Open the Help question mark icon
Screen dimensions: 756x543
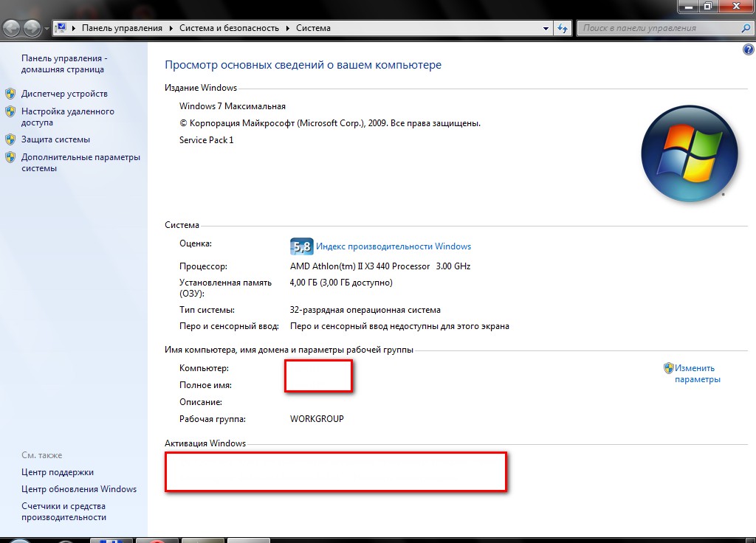point(747,49)
